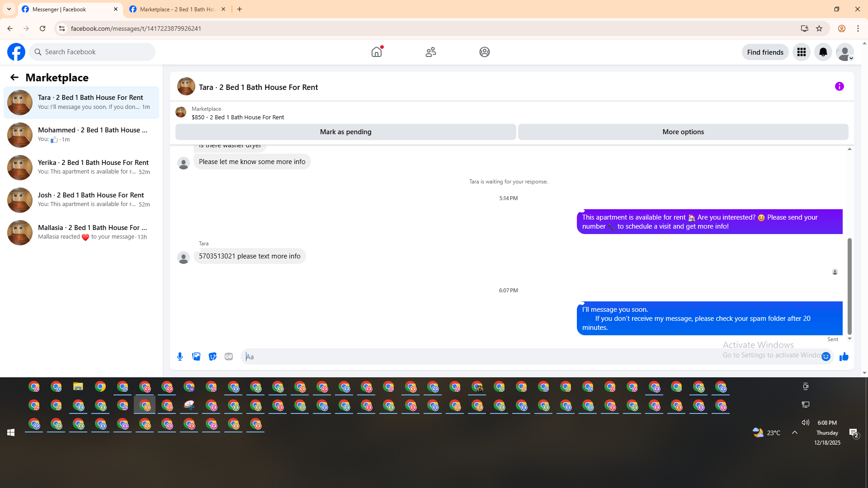Image resolution: width=868 pixels, height=488 pixels.
Task: Open the weather widget showing 23°C
Action: click(x=766, y=432)
